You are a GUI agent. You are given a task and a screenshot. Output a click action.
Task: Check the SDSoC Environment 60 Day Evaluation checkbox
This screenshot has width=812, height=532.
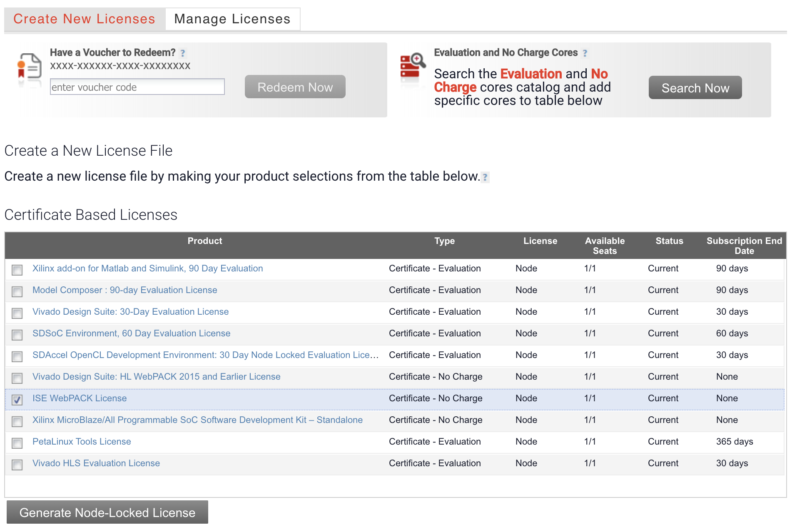pyautogui.click(x=17, y=335)
